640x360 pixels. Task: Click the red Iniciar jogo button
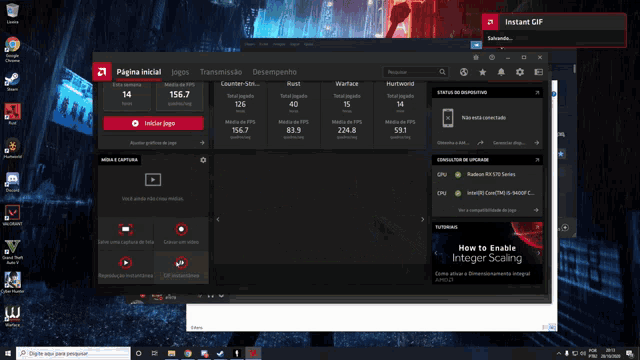[x=153, y=123]
